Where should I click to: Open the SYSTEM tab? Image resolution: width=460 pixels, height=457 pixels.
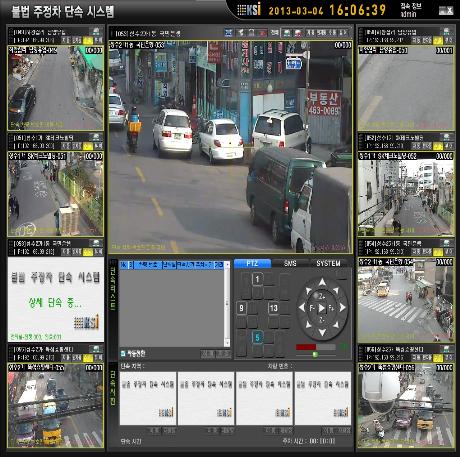coord(328,263)
